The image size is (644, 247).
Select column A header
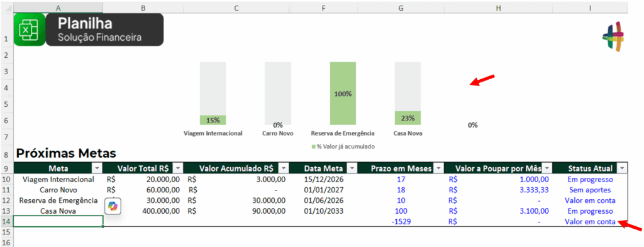[x=58, y=8]
